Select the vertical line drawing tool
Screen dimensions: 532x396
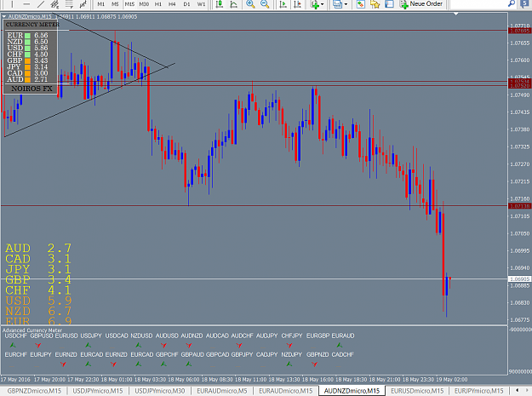pyautogui.click(x=12, y=4)
